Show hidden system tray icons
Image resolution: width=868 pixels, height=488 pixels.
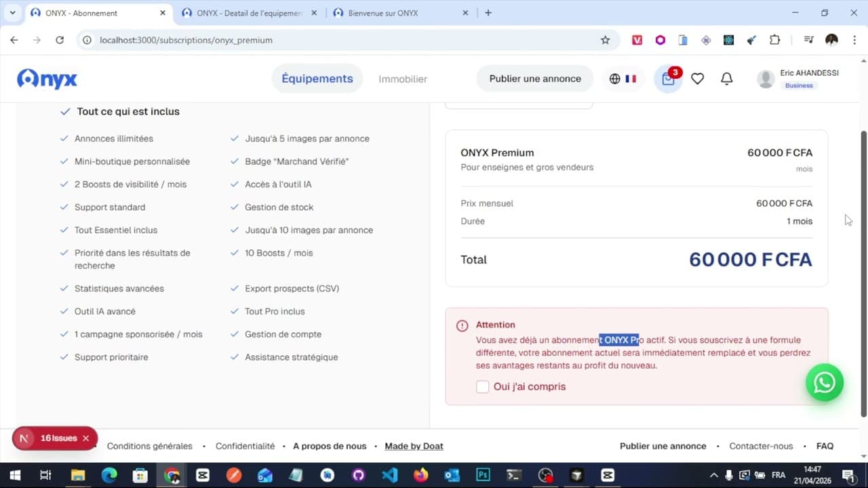[x=713, y=475]
